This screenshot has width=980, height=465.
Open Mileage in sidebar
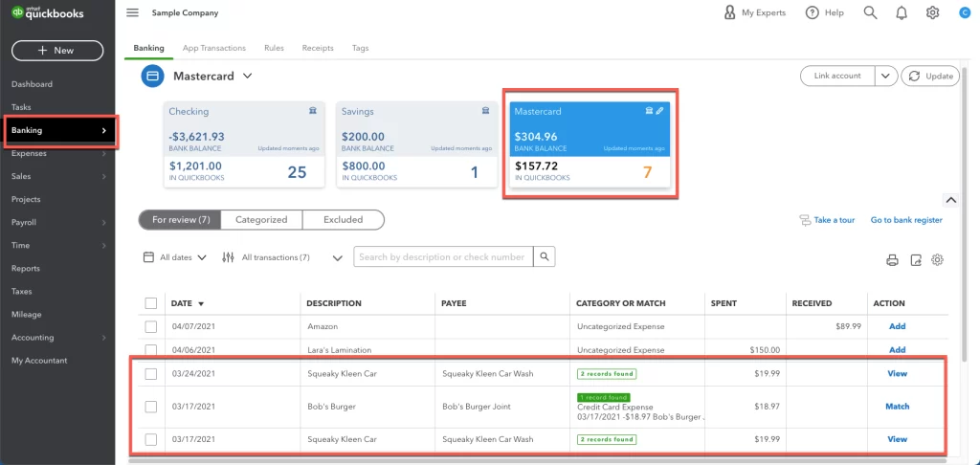(26, 315)
